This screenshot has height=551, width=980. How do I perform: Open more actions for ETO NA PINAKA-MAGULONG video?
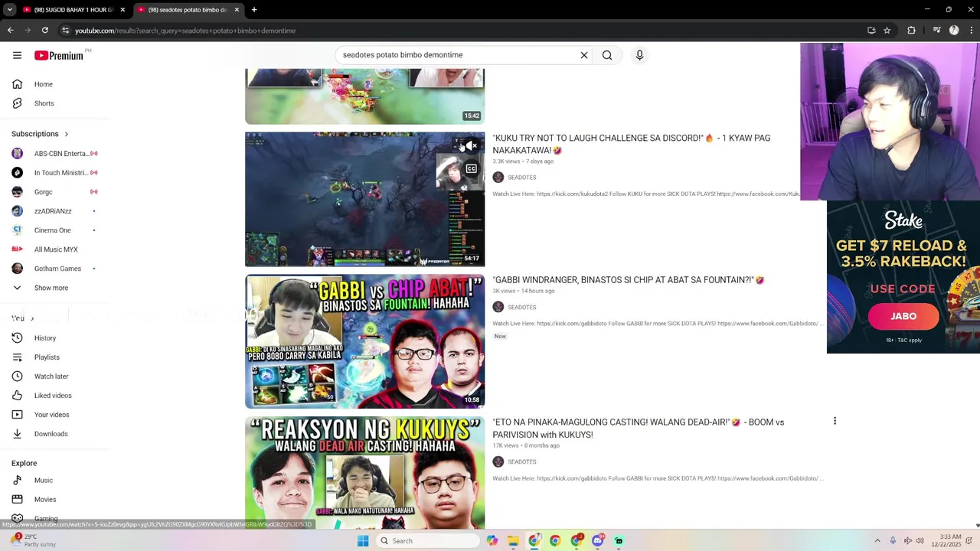[835, 421]
